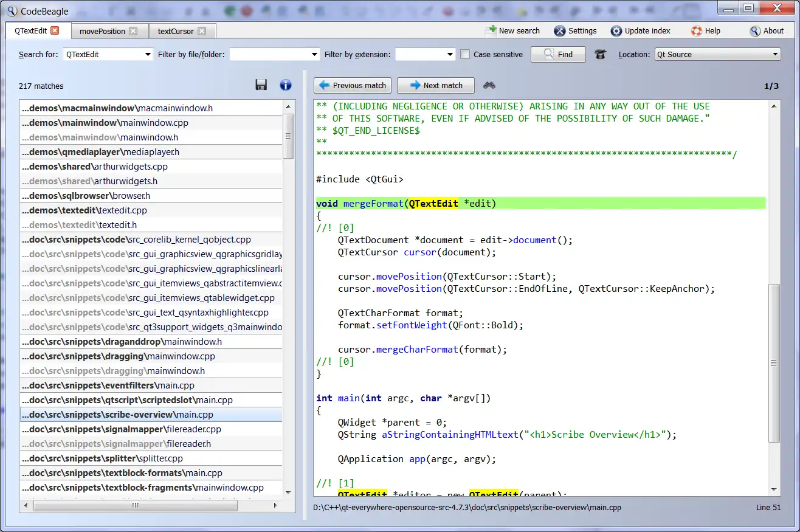Select result scribe-overview\main.cpp
This screenshot has height=532, width=800.
[151, 415]
